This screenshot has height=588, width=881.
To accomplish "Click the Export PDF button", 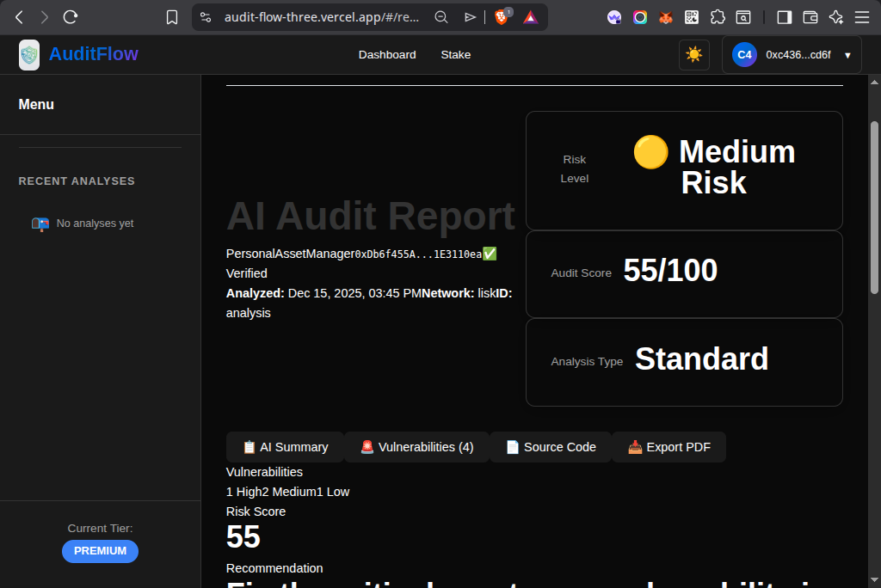I will (668, 447).
